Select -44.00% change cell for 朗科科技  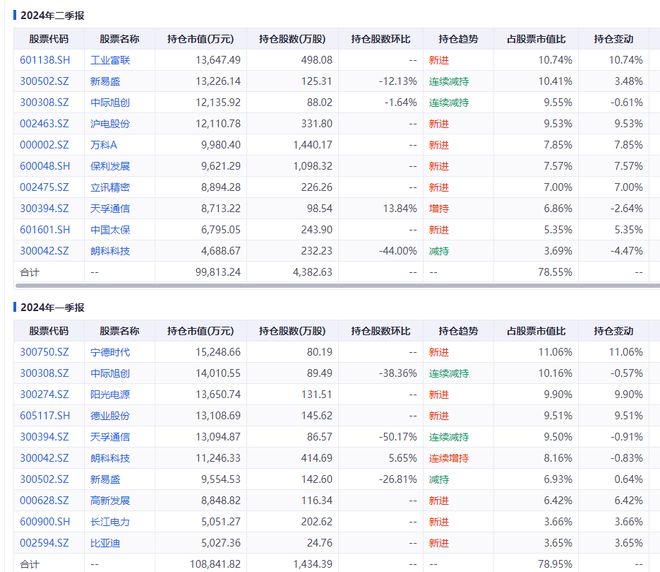pos(398,251)
